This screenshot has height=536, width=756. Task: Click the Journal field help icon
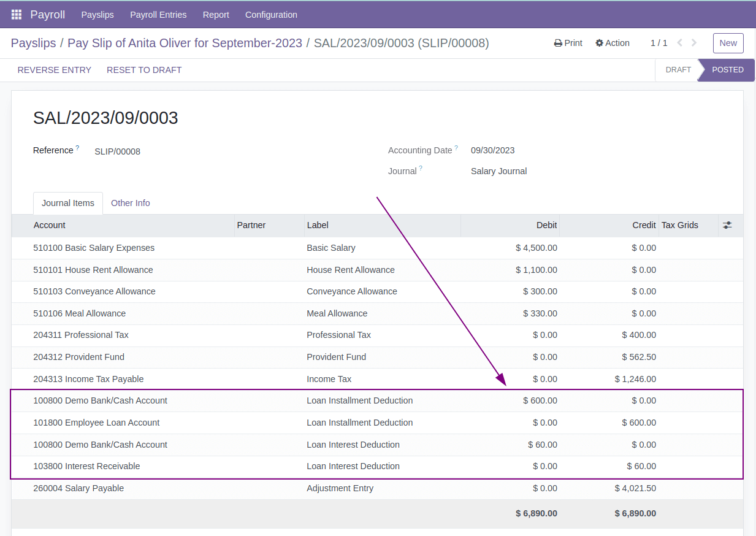pyautogui.click(x=422, y=167)
